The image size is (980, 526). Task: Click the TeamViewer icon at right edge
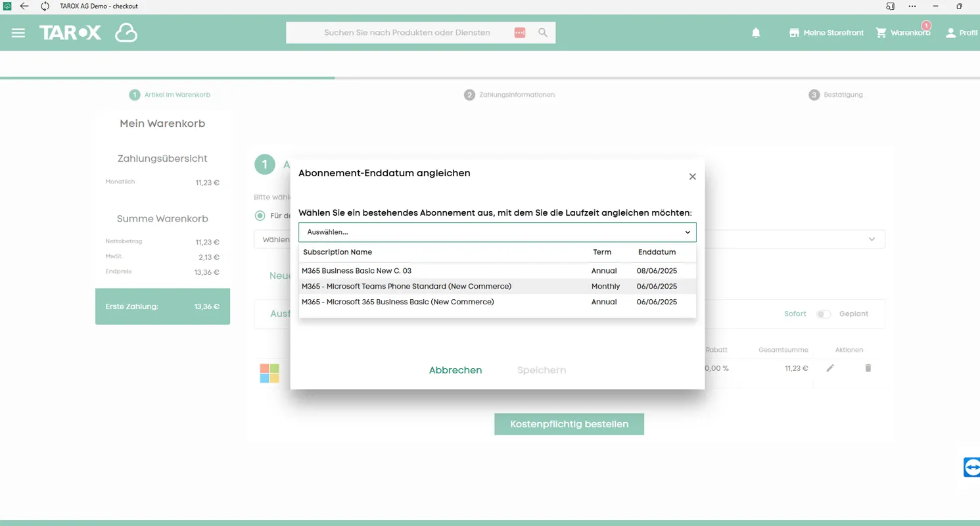972,467
